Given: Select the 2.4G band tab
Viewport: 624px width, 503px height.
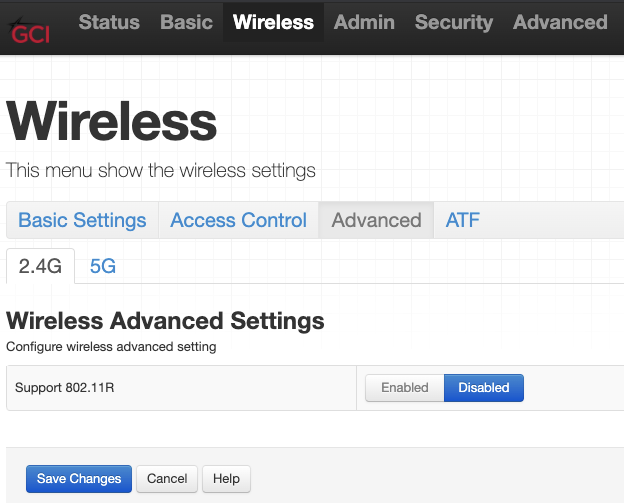Looking at the screenshot, I should 41,266.
